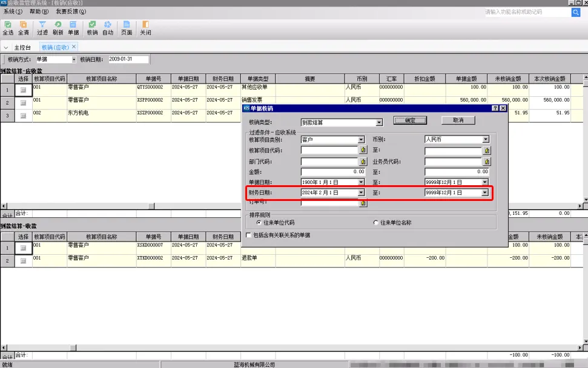
Task: Open the 核算项目类别 客户 dropdown
Action: 361,139
